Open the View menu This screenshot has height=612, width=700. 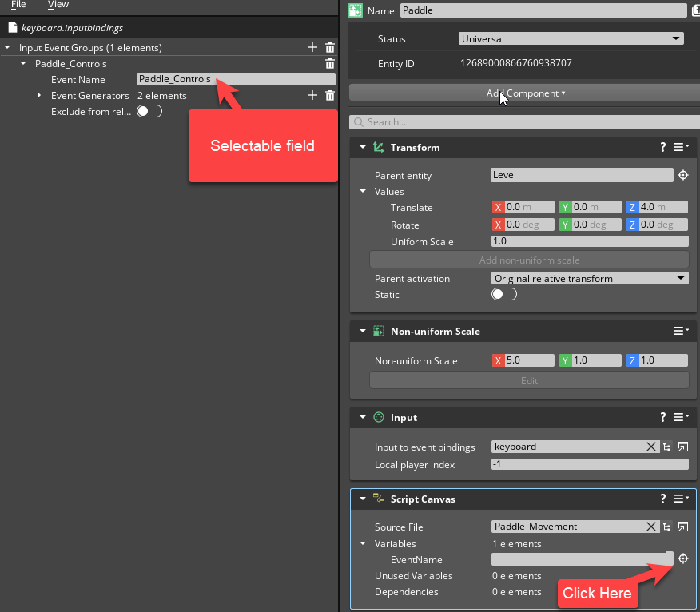click(58, 5)
